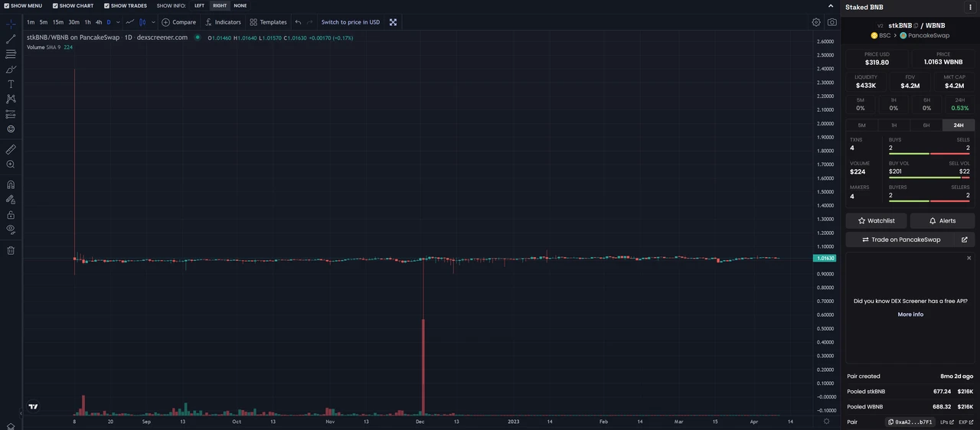Open the chart patterns tool
980x430 pixels.
point(11,99)
